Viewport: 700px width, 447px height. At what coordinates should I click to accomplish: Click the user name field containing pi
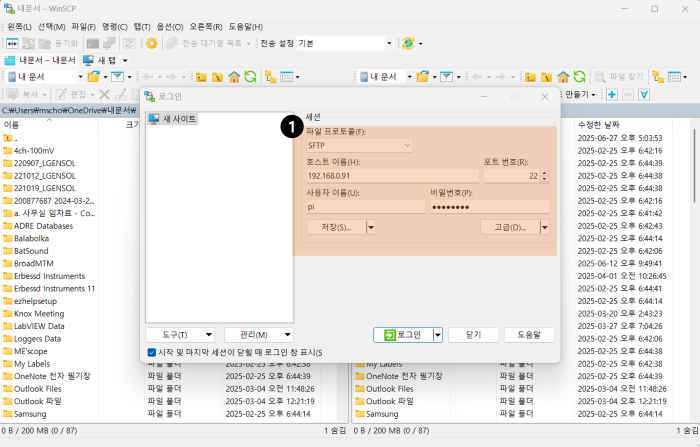pos(366,207)
